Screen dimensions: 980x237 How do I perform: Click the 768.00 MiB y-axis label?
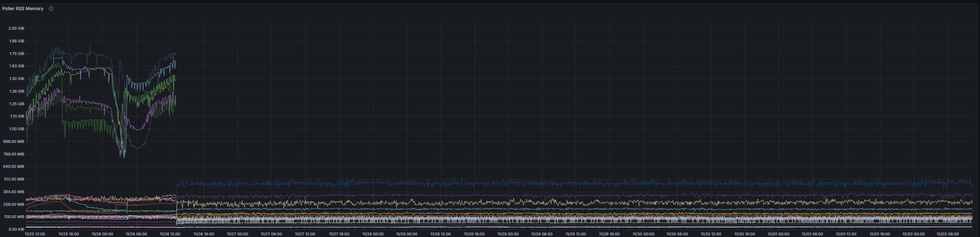click(x=15, y=154)
